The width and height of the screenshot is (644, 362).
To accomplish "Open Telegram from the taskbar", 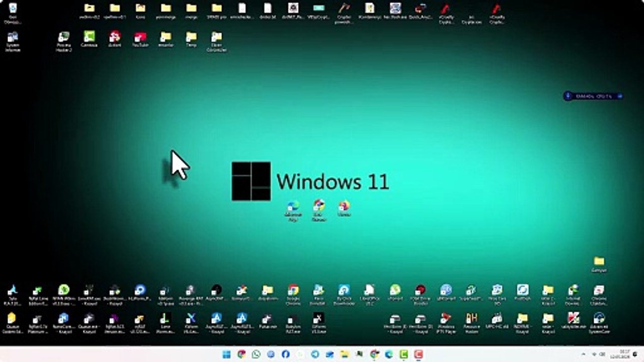I will tap(315, 354).
